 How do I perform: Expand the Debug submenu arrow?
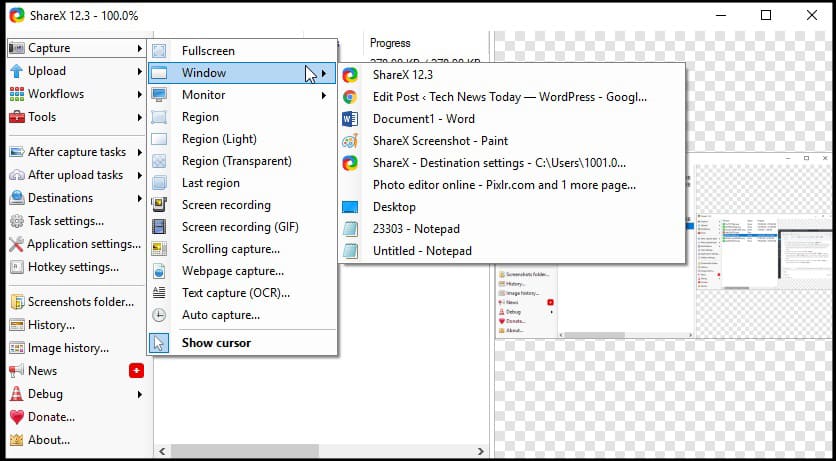[x=140, y=395]
